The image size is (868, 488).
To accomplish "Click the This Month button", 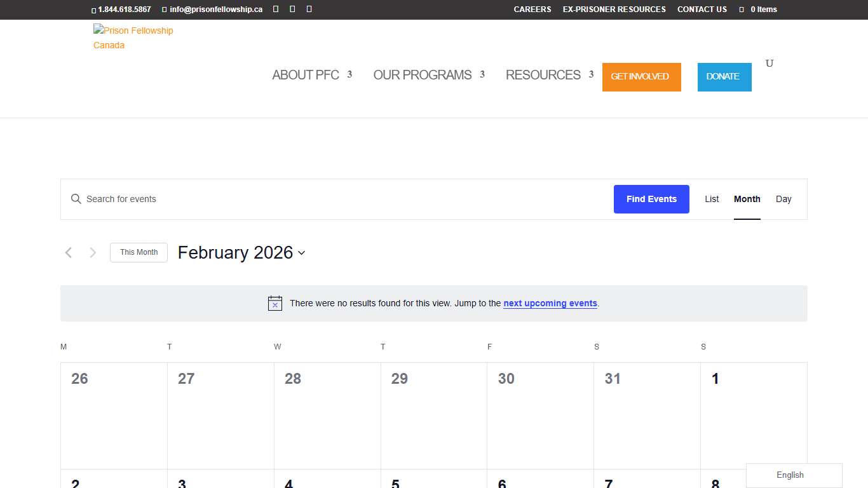I will [x=139, y=252].
